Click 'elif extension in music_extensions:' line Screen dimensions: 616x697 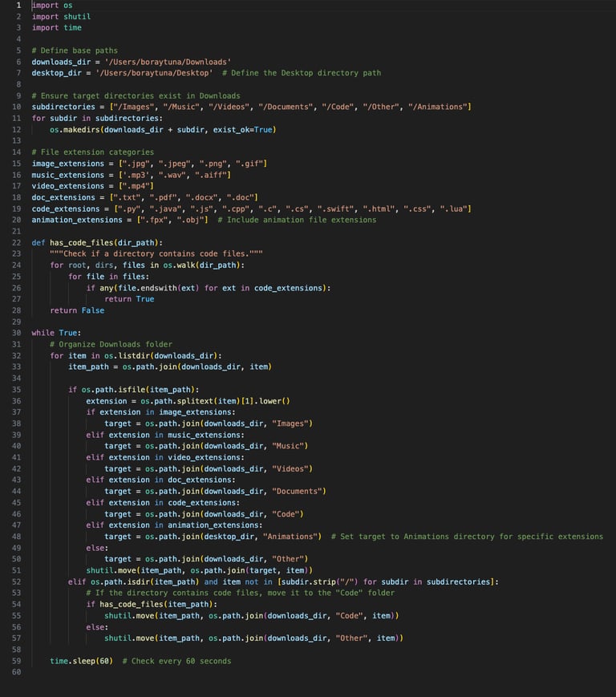tap(165, 436)
